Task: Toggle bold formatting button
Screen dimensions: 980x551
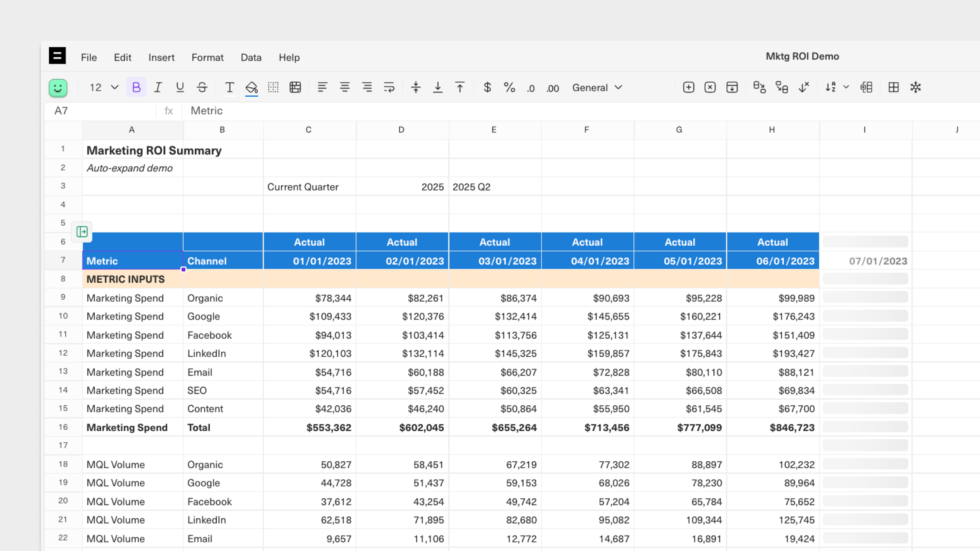Action: [136, 87]
